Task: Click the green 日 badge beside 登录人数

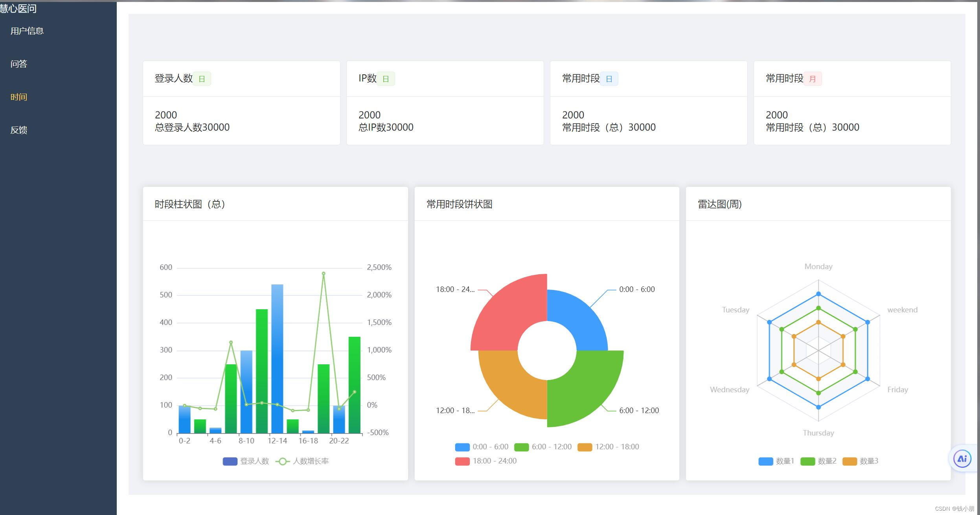Action: [x=202, y=79]
